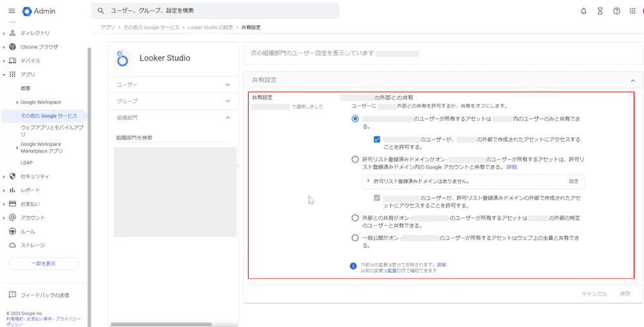Screen dimensions: 644x327
Task: Select 一般公開がオン radio option
Action: 355,238
